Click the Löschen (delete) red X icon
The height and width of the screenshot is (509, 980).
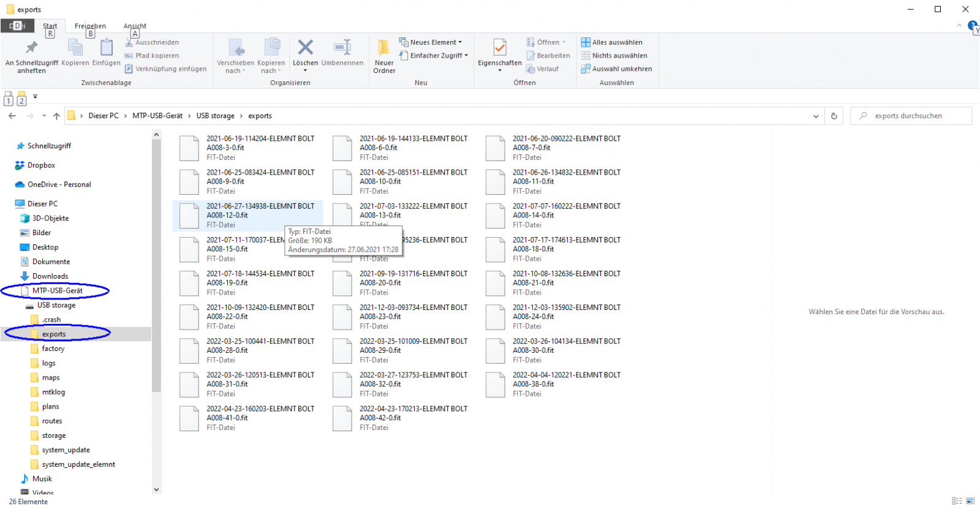[305, 48]
